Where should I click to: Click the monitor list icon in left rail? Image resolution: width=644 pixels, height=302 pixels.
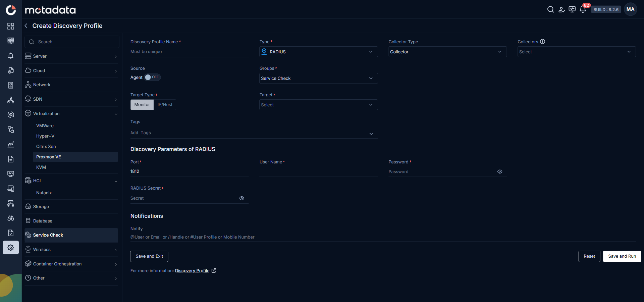[x=11, y=41]
